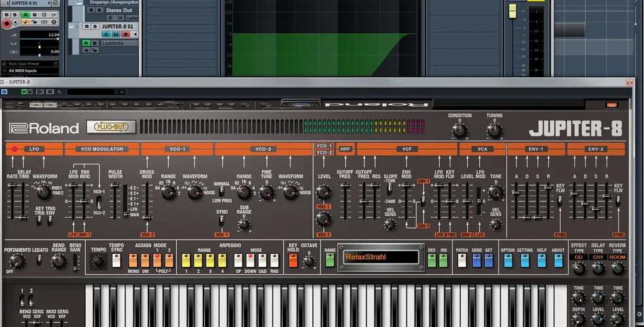Image resolution: width=644 pixels, height=327 pixels.
Task: Mute the track in the Cubase inspector
Action: click(6, 15)
